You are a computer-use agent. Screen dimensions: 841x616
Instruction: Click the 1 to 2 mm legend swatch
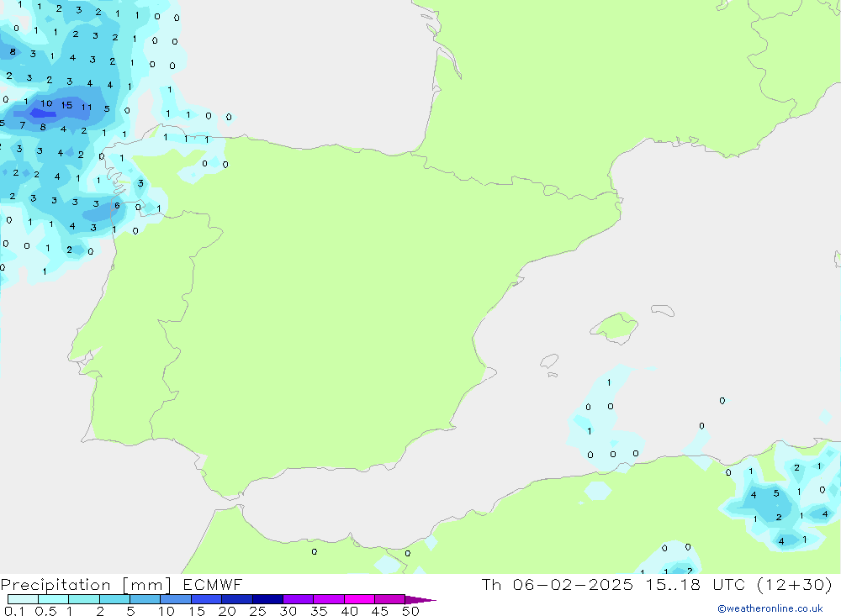[84, 599]
